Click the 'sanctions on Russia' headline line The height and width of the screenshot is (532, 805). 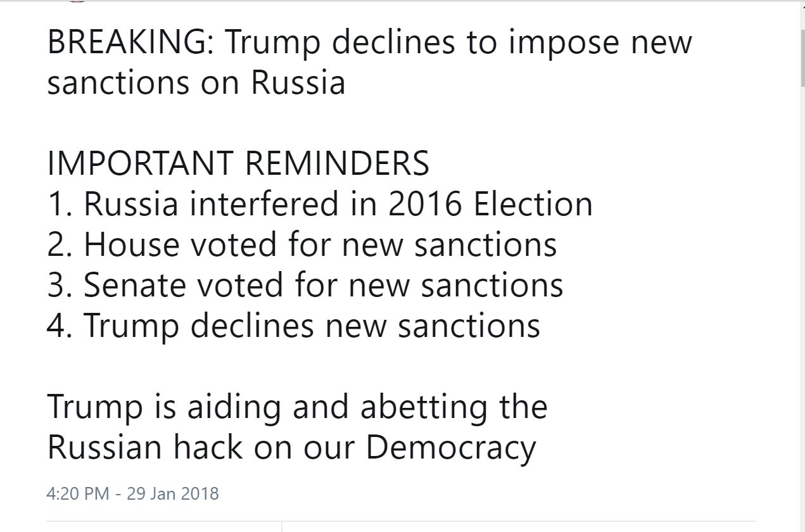(x=196, y=84)
